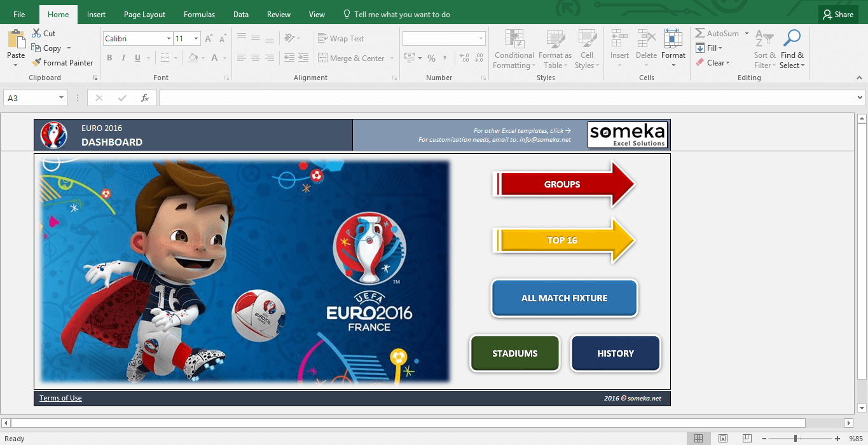Expand the Name Box dropdown

click(62, 98)
